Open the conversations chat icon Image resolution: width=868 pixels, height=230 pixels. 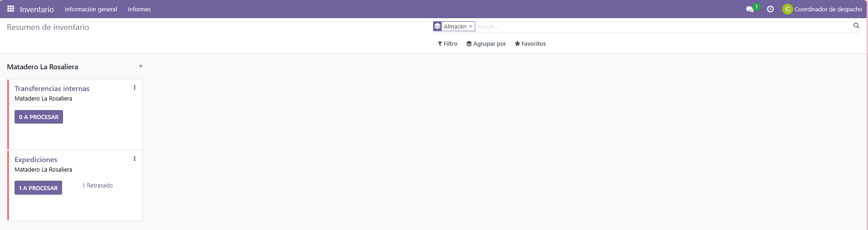tap(750, 9)
